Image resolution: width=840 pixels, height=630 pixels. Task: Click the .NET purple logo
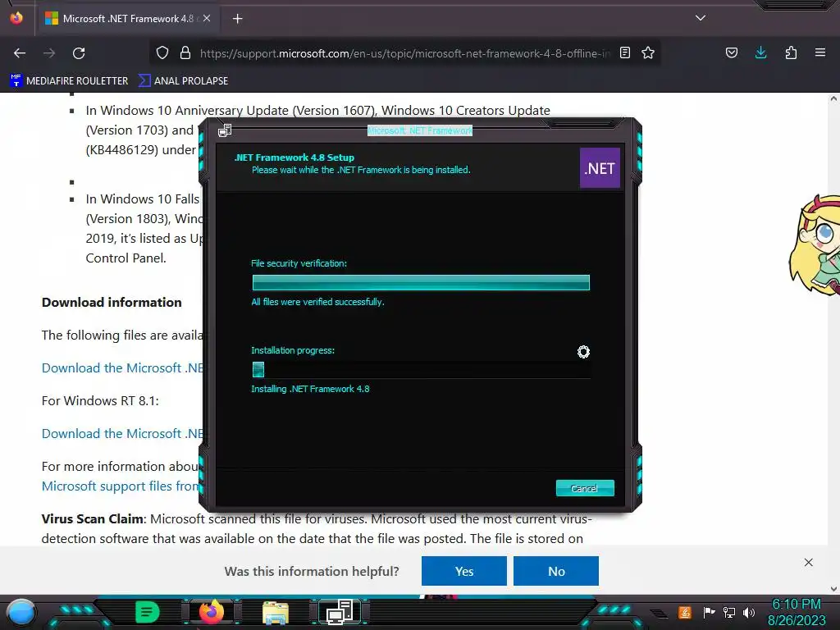[x=600, y=168]
